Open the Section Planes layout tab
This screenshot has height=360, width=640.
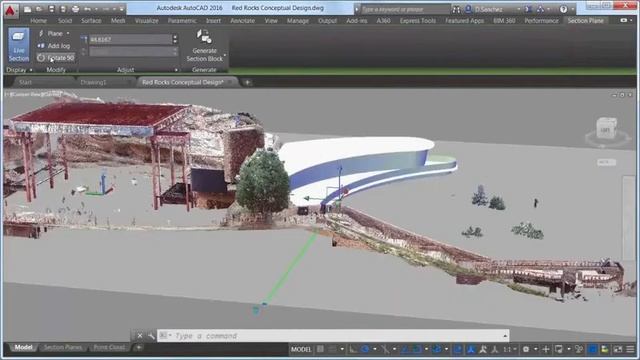tap(62, 347)
